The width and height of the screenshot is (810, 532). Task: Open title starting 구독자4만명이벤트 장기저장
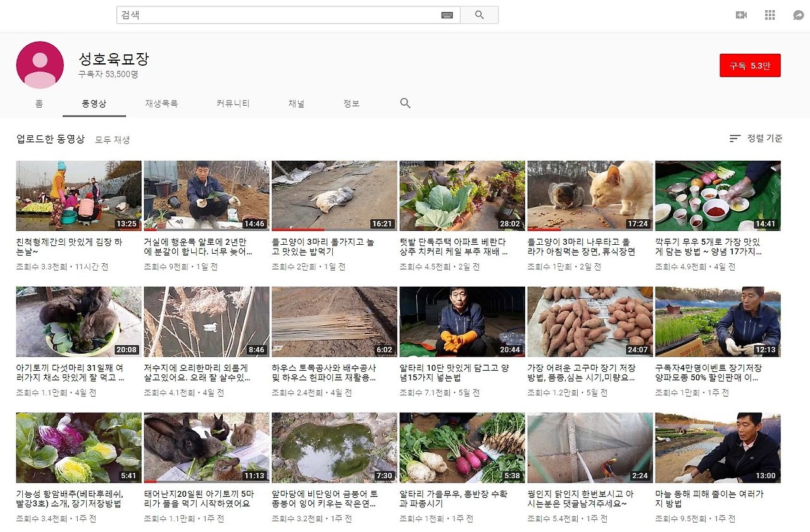[709, 373]
